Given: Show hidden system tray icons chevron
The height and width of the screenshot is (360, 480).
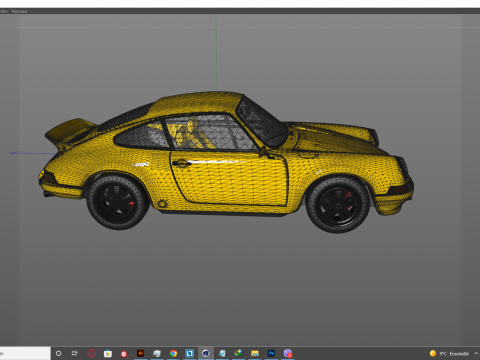Looking at the screenshot, I should click(x=476, y=353).
